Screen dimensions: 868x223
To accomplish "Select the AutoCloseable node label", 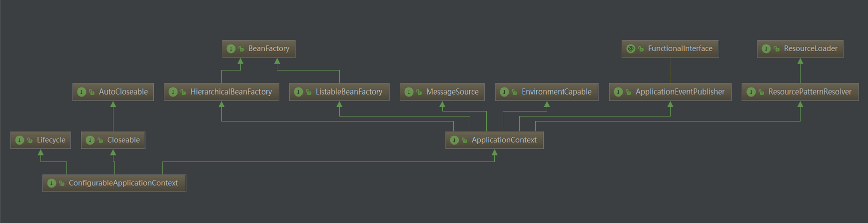I will point(123,92).
